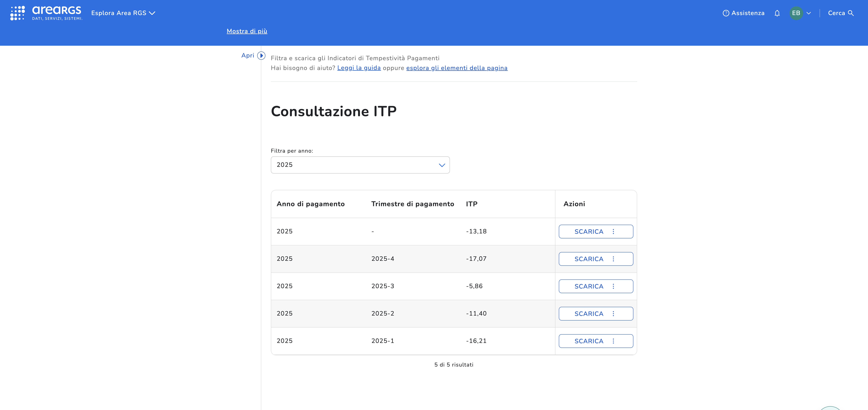868x410 pixels.
Task: Open more options for the 2025-2 row
Action: point(613,313)
